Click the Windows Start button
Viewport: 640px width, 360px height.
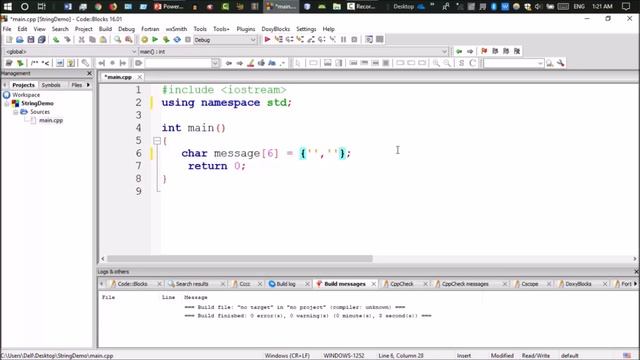pos(8,7)
